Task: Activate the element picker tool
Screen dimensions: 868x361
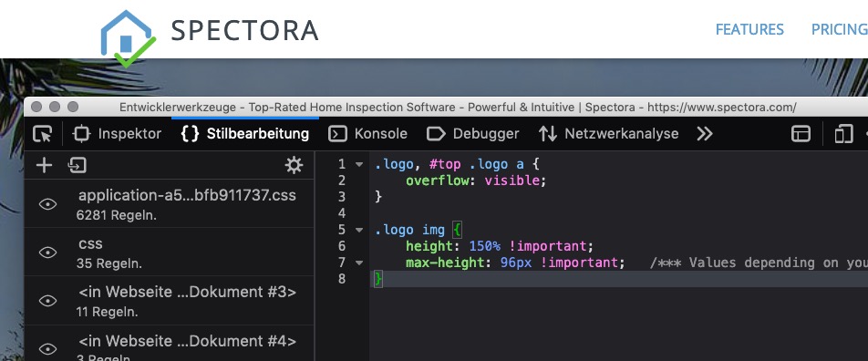Action: [x=43, y=134]
